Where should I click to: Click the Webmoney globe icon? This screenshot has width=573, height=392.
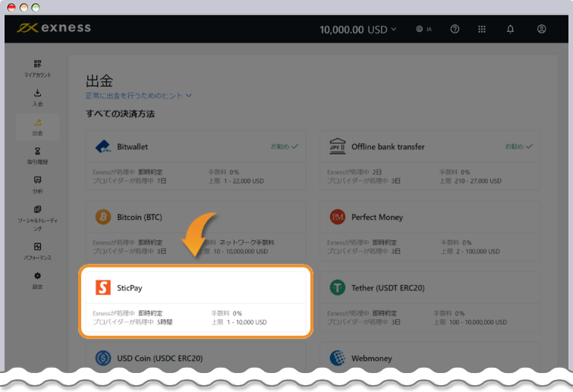337,358
